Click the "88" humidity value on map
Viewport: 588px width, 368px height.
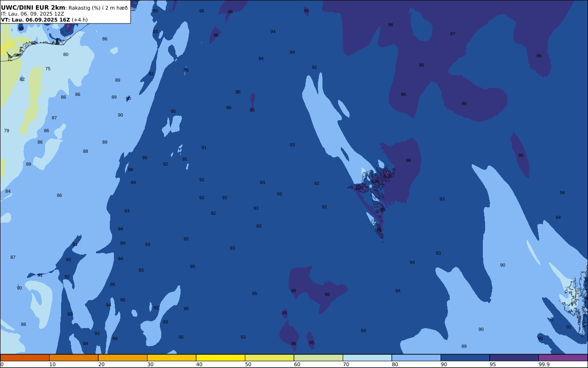pos(85,151)
